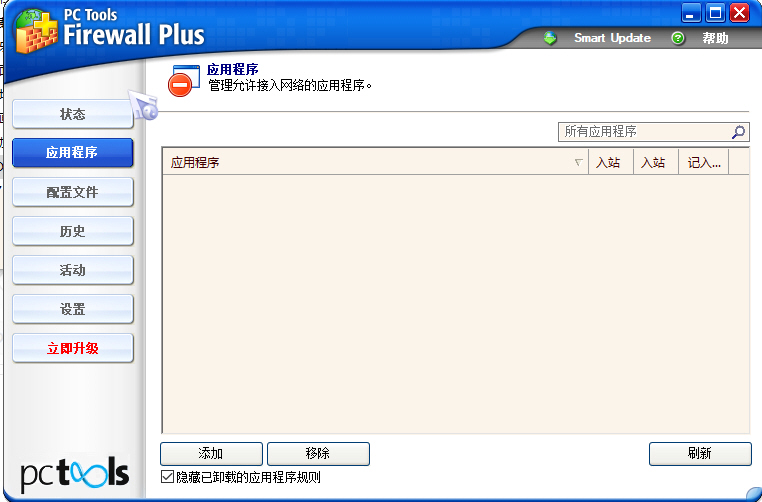Go to the 状态 section

click(73, 114)
